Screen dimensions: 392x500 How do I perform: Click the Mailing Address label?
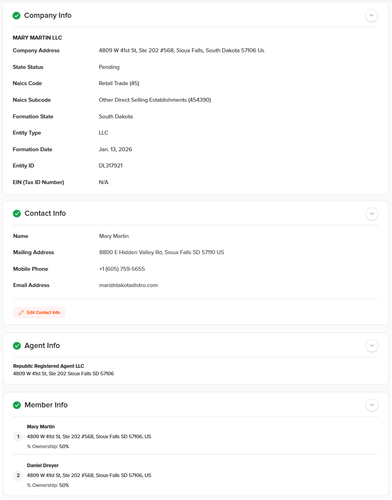pos(33,252)
